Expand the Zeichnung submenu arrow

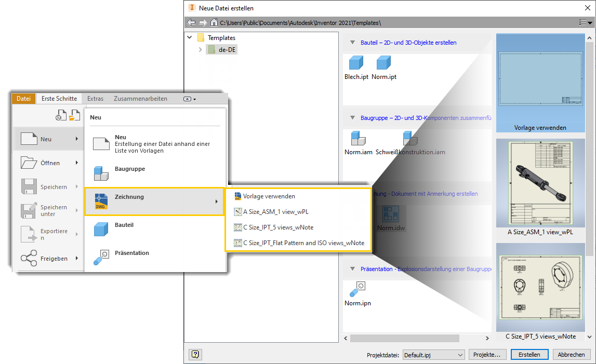[216, 201]
